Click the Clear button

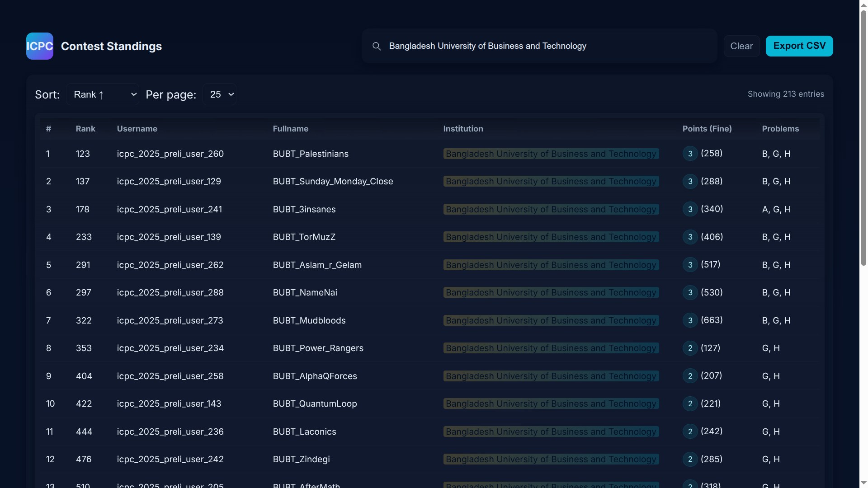(x=741, y=46)
